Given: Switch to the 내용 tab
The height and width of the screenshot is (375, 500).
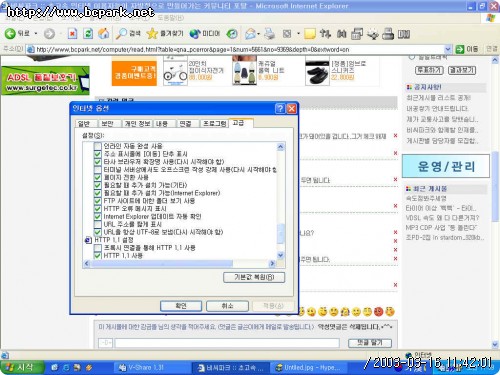Looking at the screenshot, I should [162, 124].
